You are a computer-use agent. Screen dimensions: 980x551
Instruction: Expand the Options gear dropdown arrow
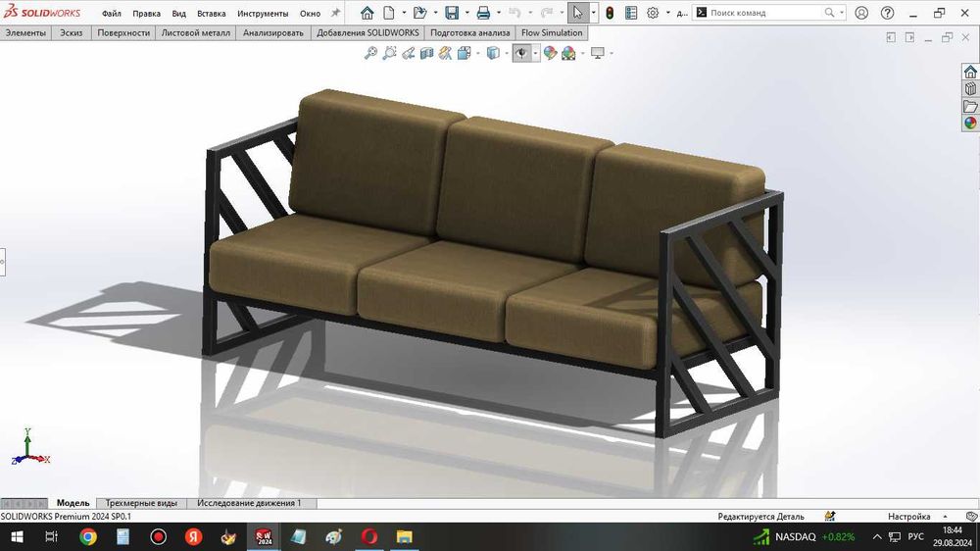coord(667,13)
